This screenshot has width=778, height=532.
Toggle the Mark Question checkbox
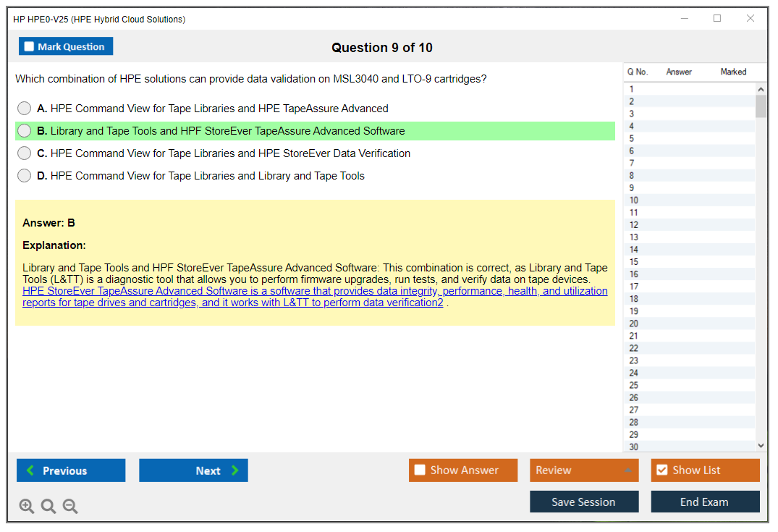[x=30, y=47]
